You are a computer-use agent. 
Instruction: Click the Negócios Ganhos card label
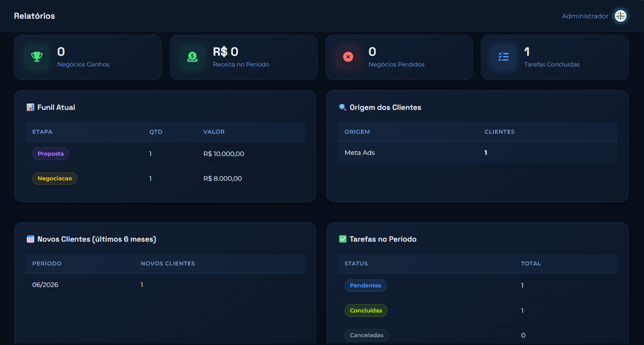pos(83,64)
